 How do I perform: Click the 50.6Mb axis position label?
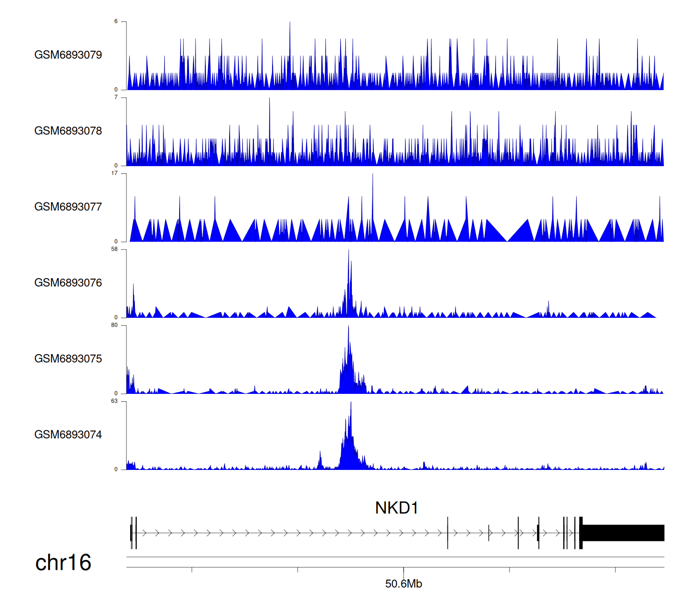[403, 584]
